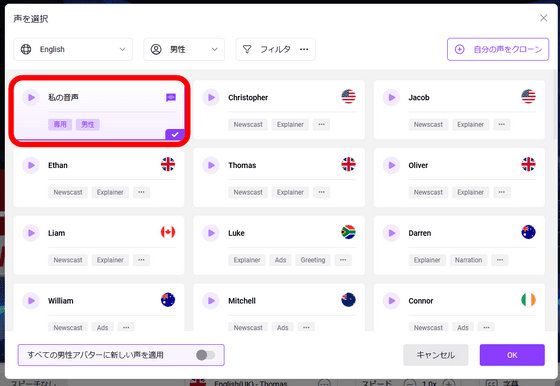This screenshot has width=560, height=386.
Task: Click the Narration tag on Darren card
Action: pyautogui.click(x=468, y=260)
